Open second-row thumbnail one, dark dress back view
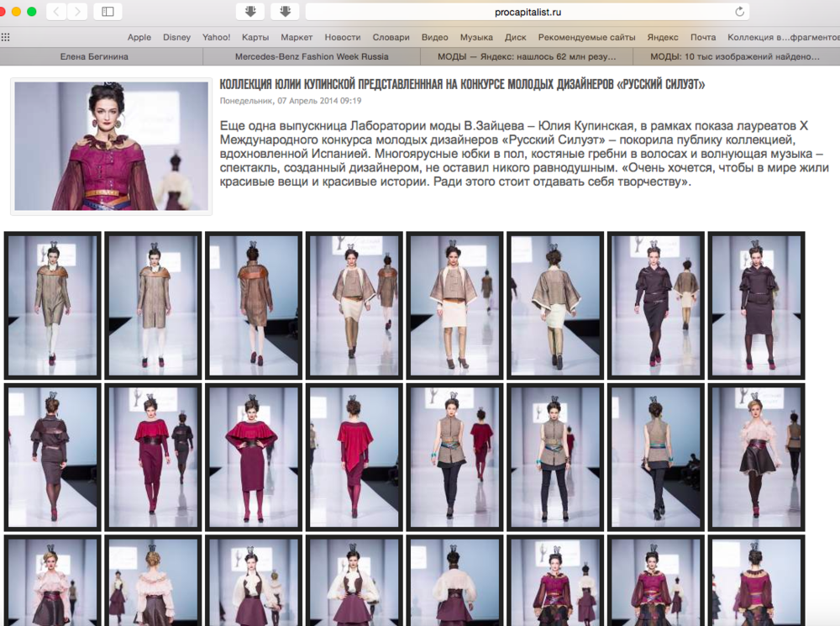840x626 pixels. (52, 457)
